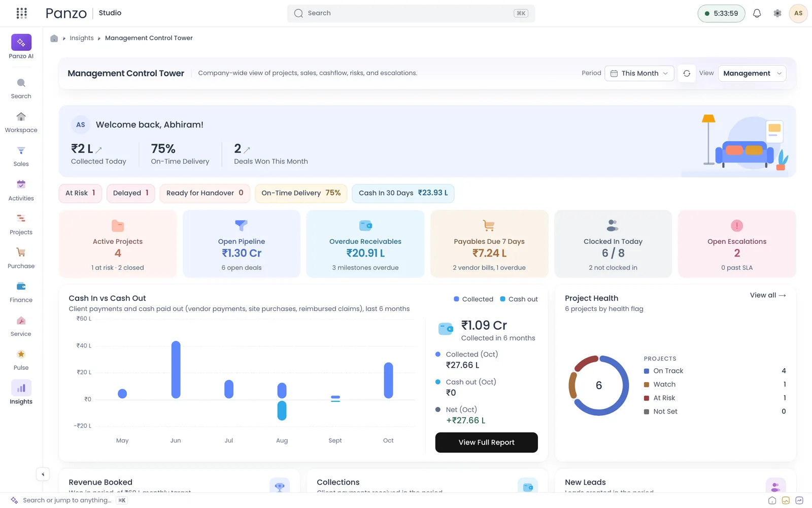Image resolution: width=812 pixels, height=508 pixels.
Task: Click Search or jump to anything bar
Action: pos(69,500)
